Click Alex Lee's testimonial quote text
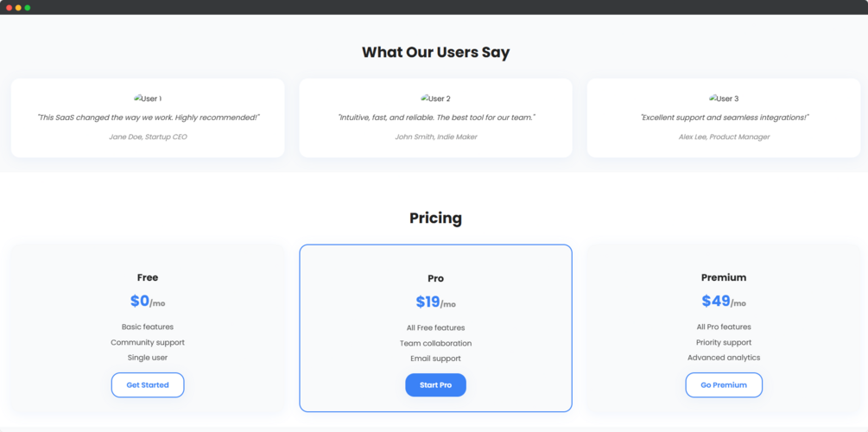The width and height of the screenshot is (868, 432). [724, 118]
